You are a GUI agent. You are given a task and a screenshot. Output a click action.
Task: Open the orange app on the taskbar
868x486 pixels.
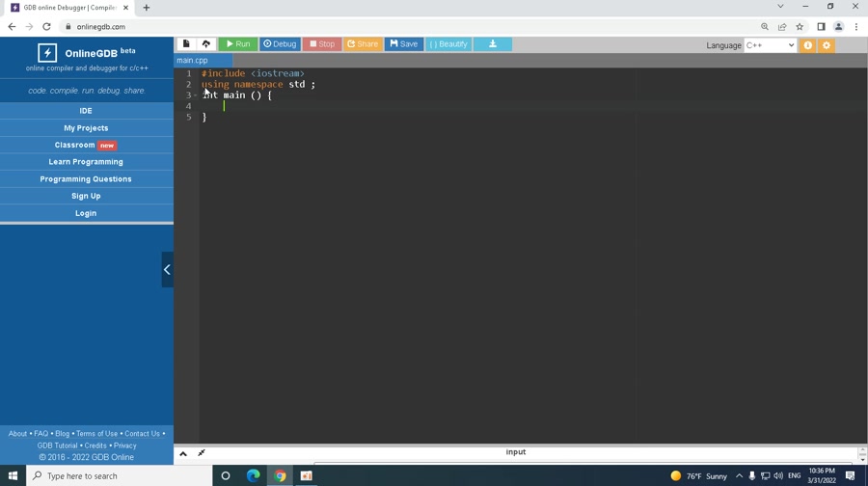pos(306,475)
